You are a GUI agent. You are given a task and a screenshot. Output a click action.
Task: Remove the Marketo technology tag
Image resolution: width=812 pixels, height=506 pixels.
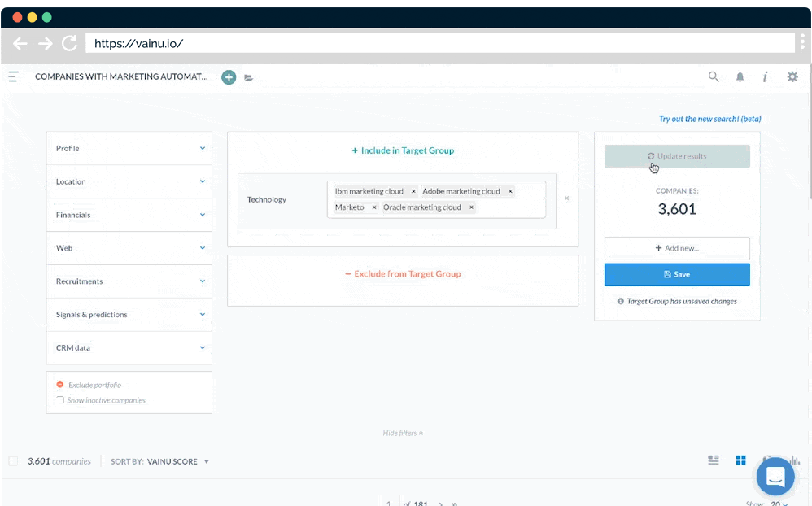(x=374, y=207)
